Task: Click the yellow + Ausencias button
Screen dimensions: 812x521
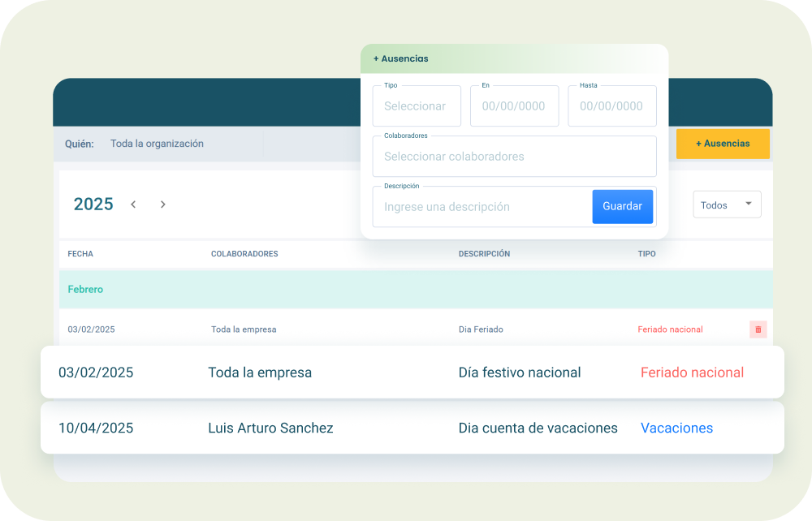Action: click(x=722, y=144)
